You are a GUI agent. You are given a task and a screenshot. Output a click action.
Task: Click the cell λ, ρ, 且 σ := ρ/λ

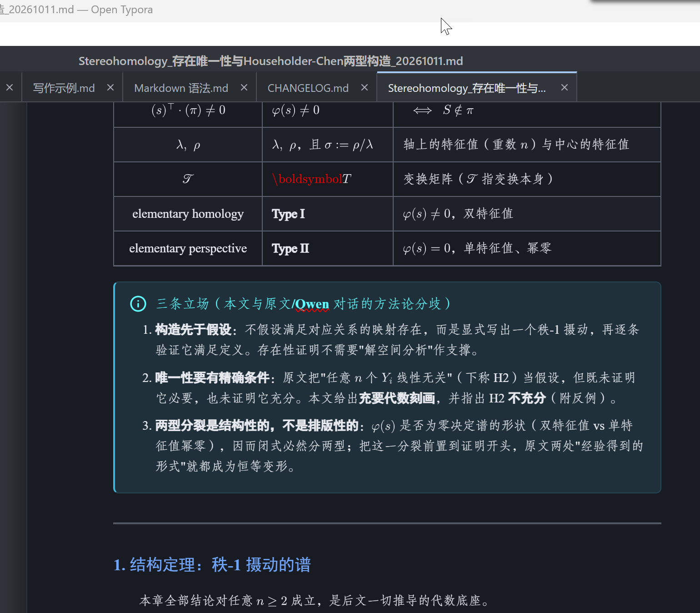[x=327, y=145]
